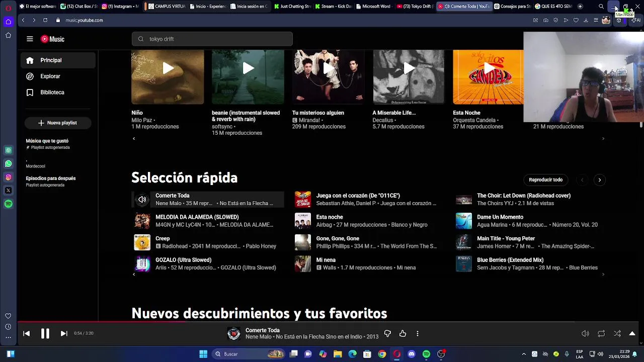Select GOZALO (Ultra Slowed) song
Image resolution: width=644 pixels, height=362 pixels.
click(208, 264)
